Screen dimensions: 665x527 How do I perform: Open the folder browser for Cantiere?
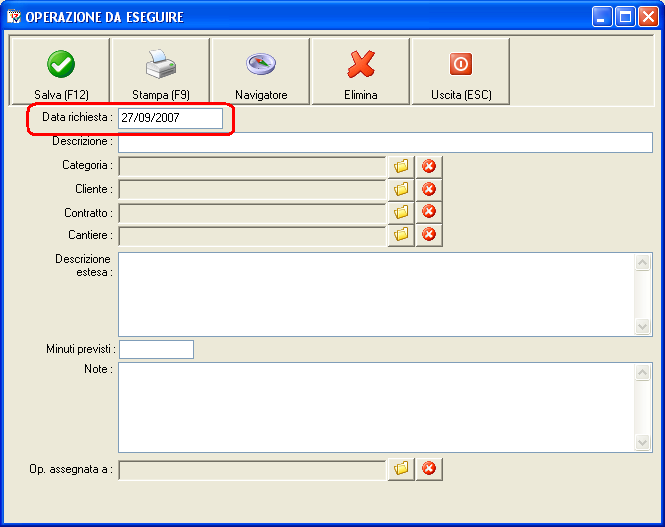(x=401, y=234)
